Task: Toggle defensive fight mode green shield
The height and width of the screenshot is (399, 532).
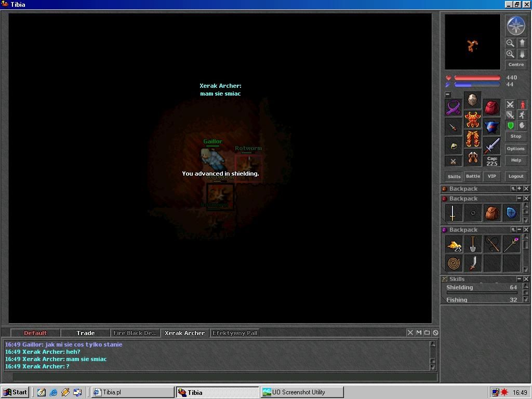Action: 510,126
